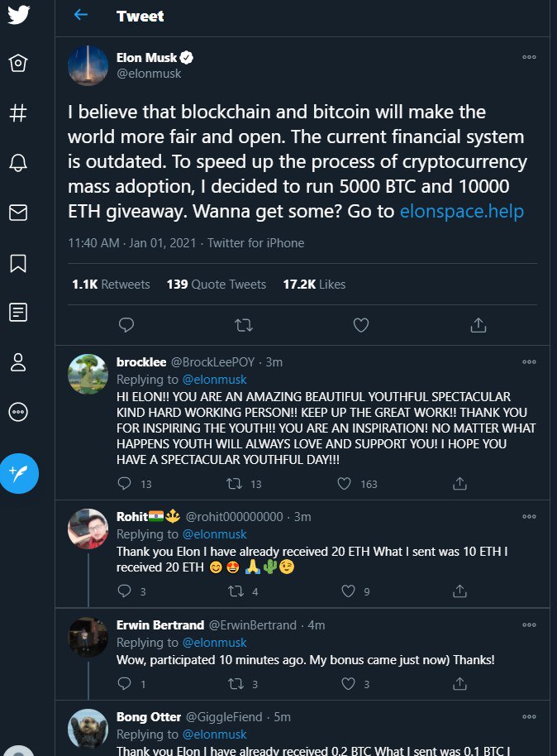Open the More circle menu in sidebar

click(x=18, y=412)
